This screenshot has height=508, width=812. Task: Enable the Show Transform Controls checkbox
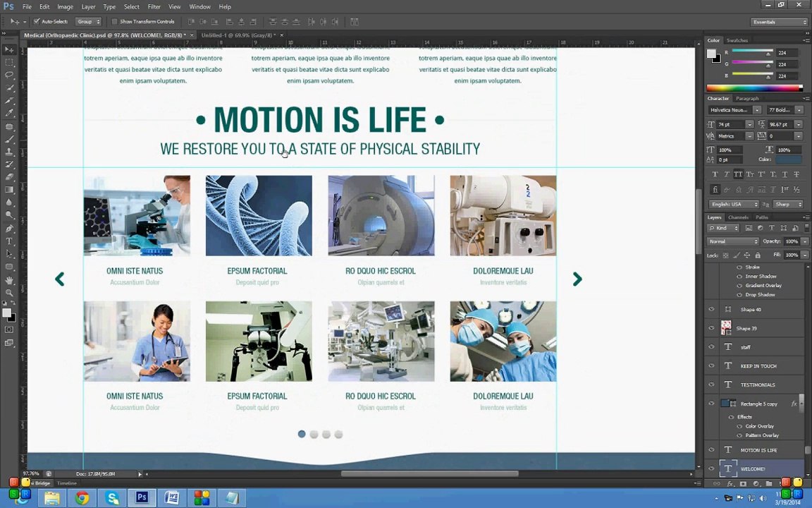point(115,21)
